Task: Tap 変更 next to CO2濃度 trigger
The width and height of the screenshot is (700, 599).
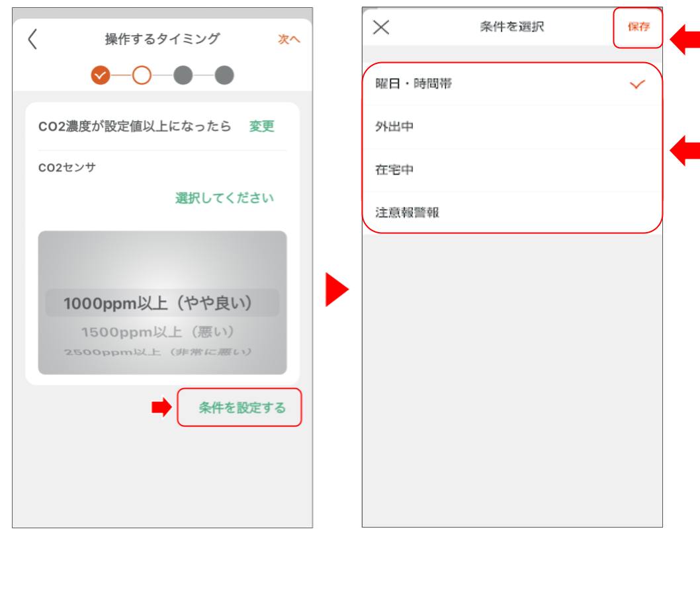Action: pyautogui.click(x=261, y=126)
